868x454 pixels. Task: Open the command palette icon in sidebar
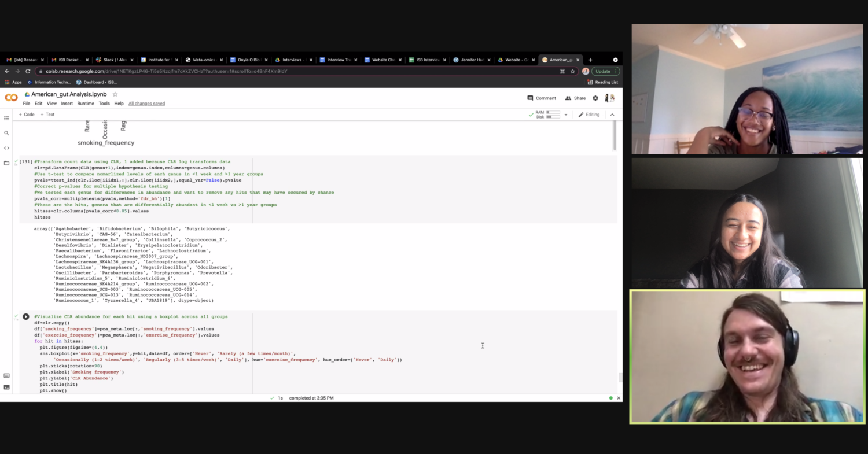point(7,375)
